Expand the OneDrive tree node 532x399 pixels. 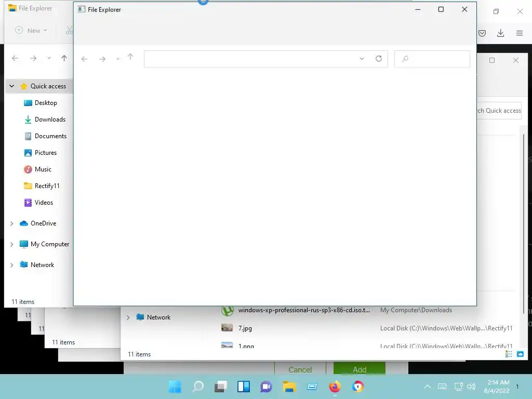coord(12,223)
